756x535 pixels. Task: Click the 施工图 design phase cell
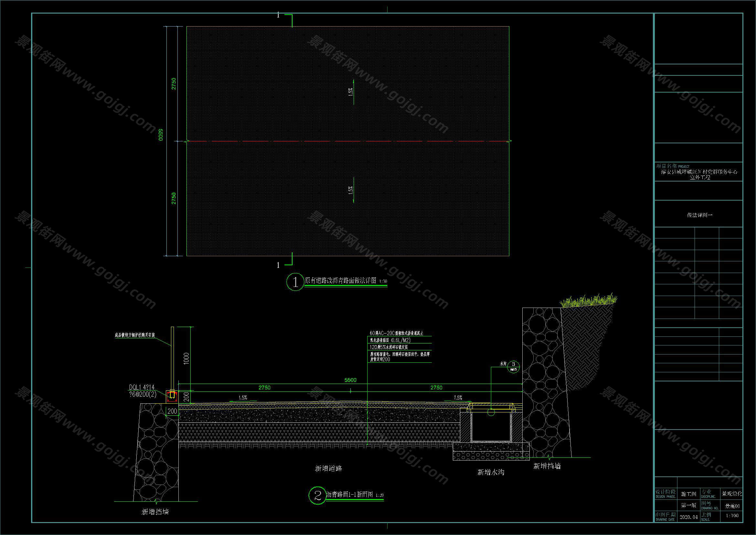[688, 494]
